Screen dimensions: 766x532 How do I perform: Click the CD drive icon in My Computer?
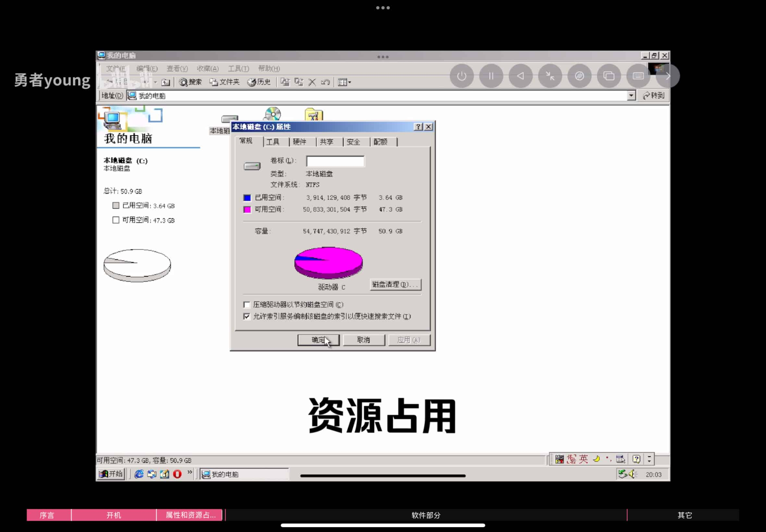(273, 114)
